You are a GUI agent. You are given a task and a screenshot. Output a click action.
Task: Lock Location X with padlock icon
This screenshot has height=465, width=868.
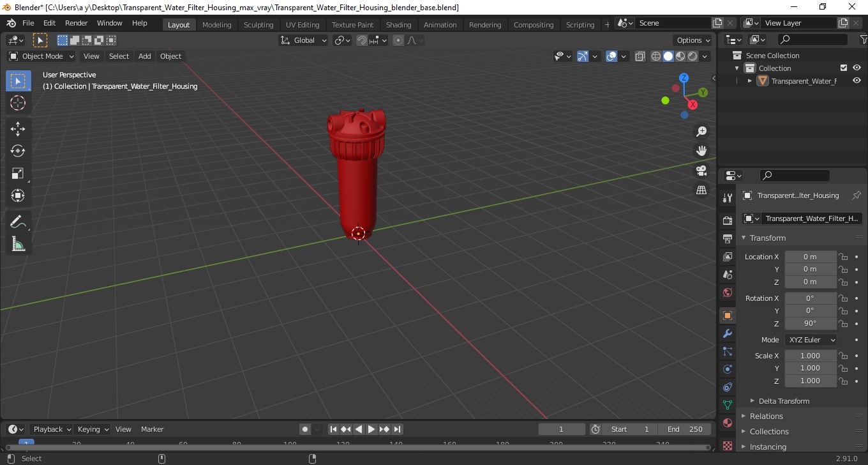pyautogui.click(x=843, y=257)
